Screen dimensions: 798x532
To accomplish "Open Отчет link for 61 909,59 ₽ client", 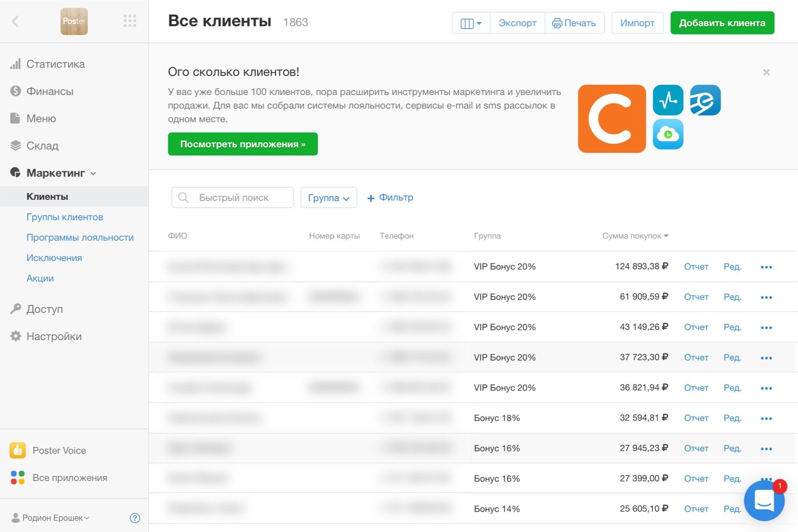I will (x=696, y=297).
